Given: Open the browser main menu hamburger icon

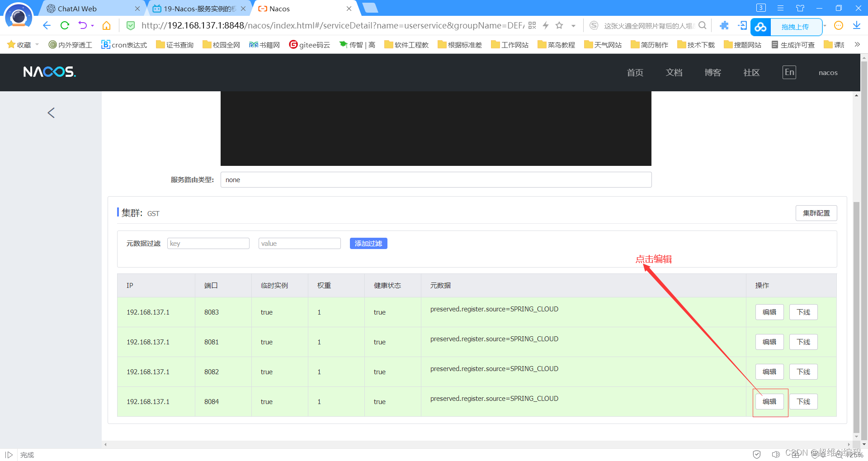Looking at the screenshot, I should pyautogui.click(x=780, y=8).
